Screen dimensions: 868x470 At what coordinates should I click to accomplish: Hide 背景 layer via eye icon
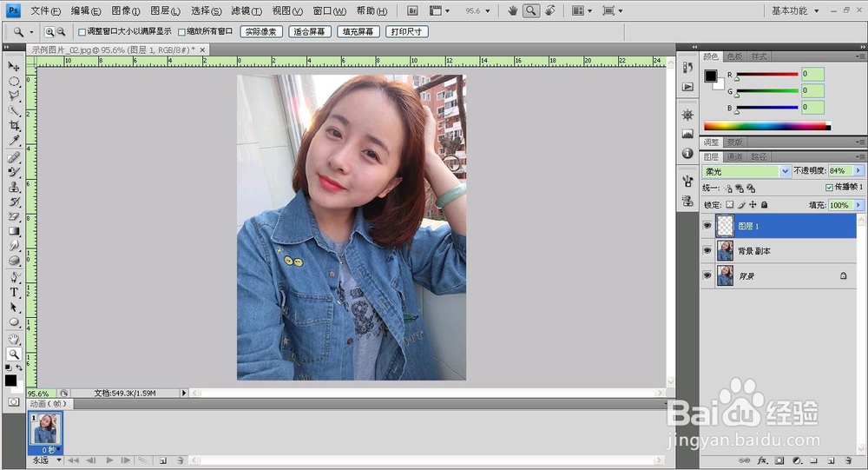(707, 275)
